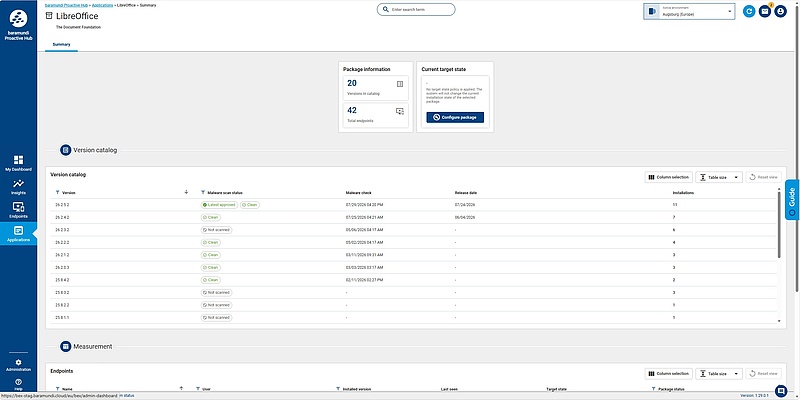Select version 25.8.2.2 row
The height and width of the screenshot is (400, 800).
point(413,305)
